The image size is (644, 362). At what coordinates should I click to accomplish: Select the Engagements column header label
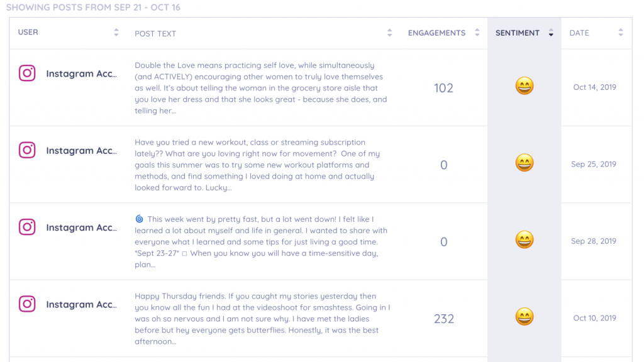tap(436, 33)
